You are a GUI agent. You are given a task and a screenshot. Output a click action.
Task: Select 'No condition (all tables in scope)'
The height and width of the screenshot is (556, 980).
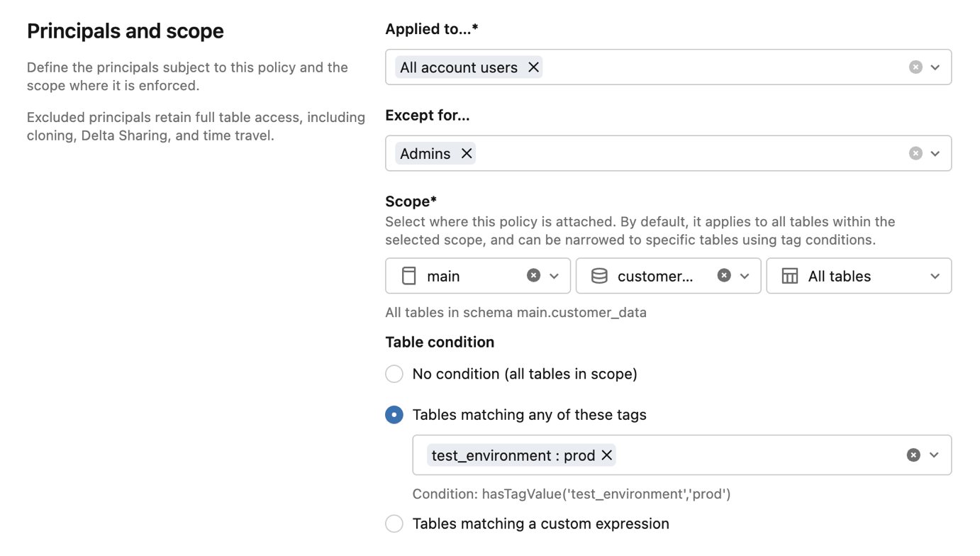click(394, 374)
